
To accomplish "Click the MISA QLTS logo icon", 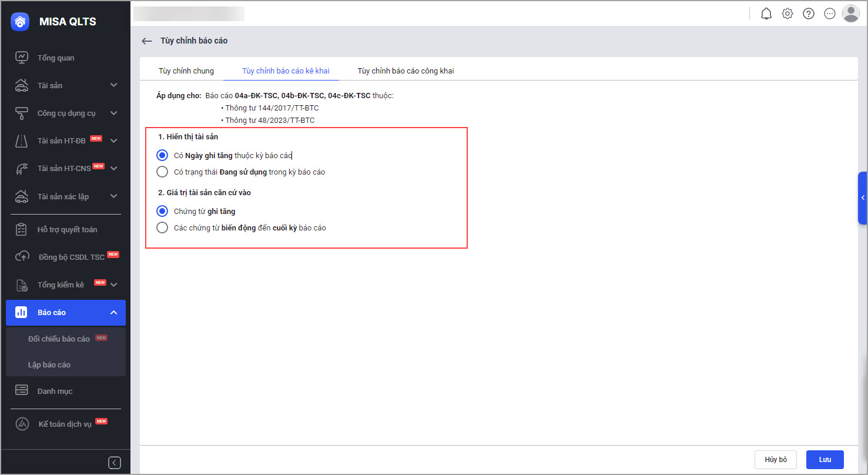I will pos(20,22).
